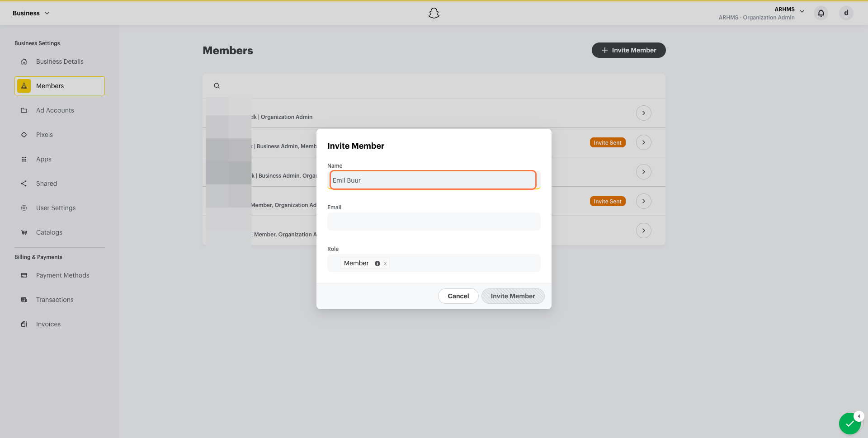Open Transactions sidebar label
Viewport: 868px width, 438px height.
[x=55, y=300]
